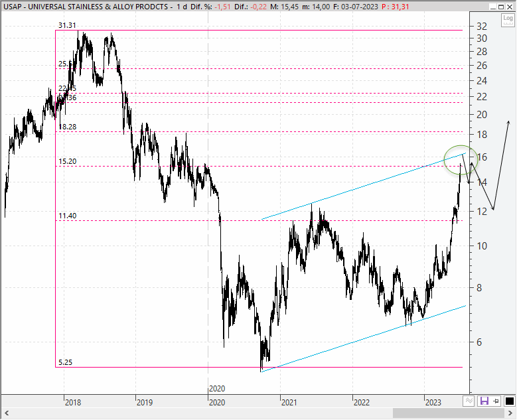
Task: Click the red 'P: 31,31' price text
Action: coord(396,7)
